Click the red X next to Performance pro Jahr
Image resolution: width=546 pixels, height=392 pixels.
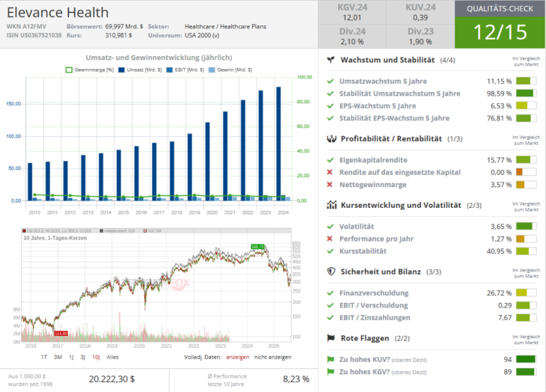[330, 239]
